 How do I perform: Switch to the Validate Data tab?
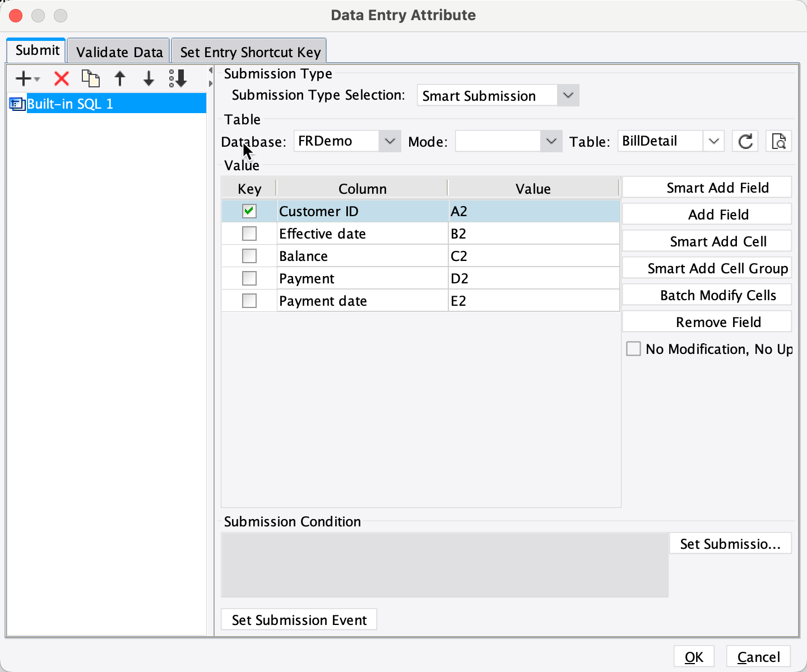[x=118, y=51]
